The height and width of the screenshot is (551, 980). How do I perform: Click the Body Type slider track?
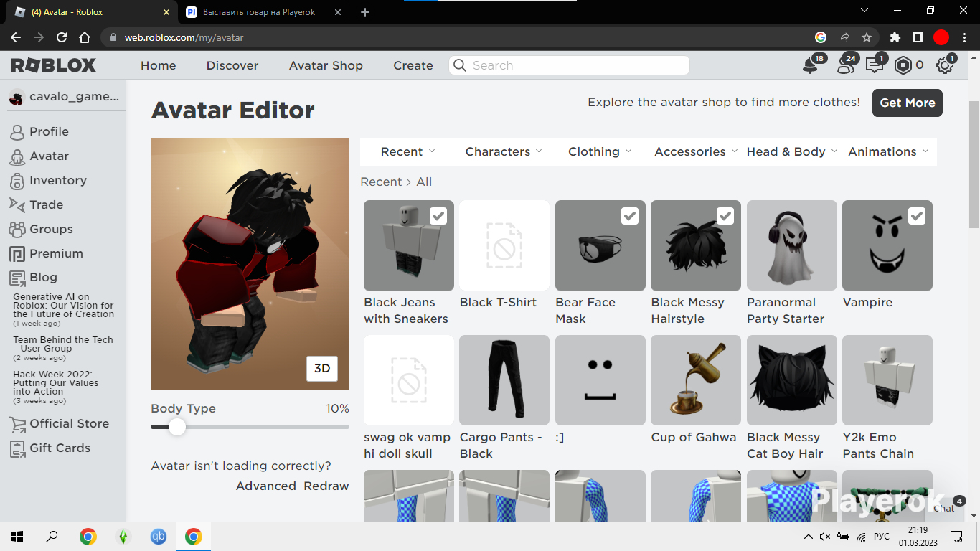point(250,427)
